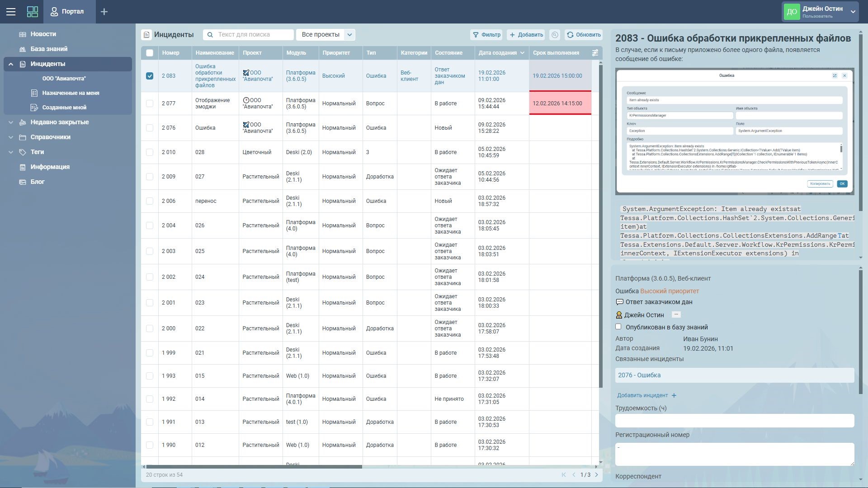Check 'Опубликован в базу знаний' checkbox
The height and width of the screenshot is (488, 868).
coord(618,327)
